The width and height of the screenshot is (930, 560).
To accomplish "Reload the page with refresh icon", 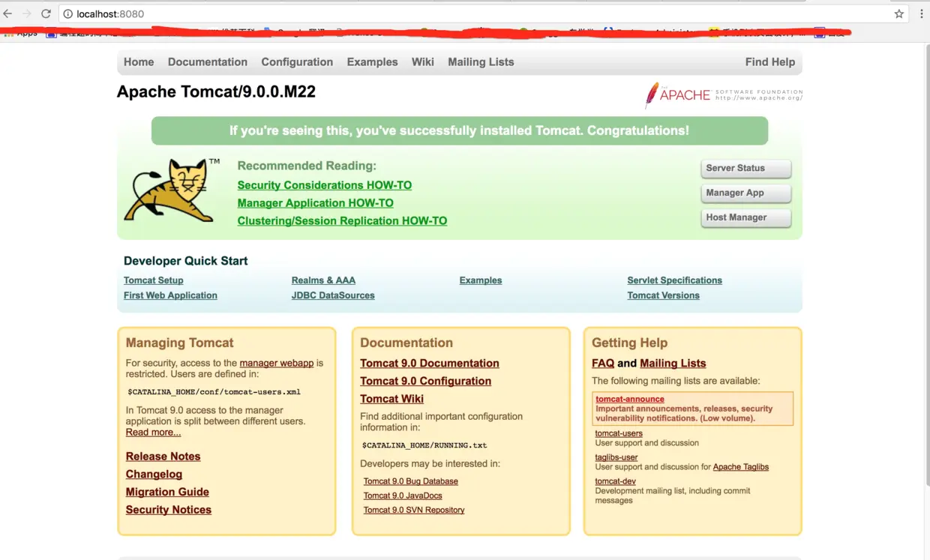I will [x=46, y=13].
